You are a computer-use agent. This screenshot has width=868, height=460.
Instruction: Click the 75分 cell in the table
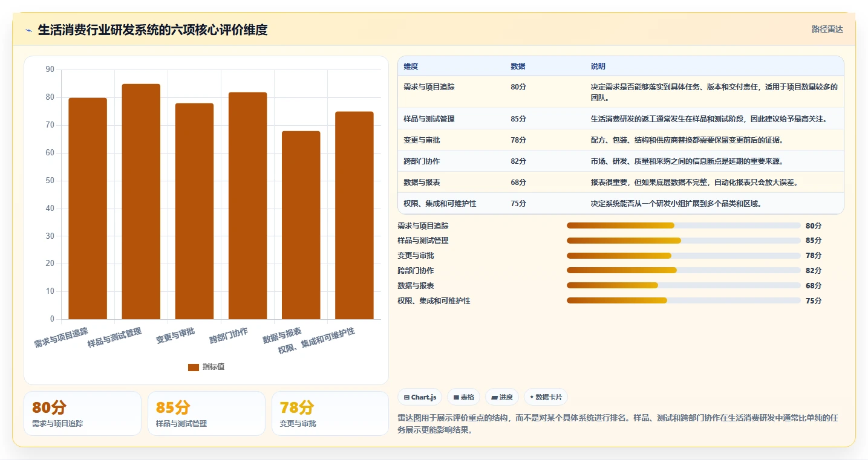click(518, 203)
